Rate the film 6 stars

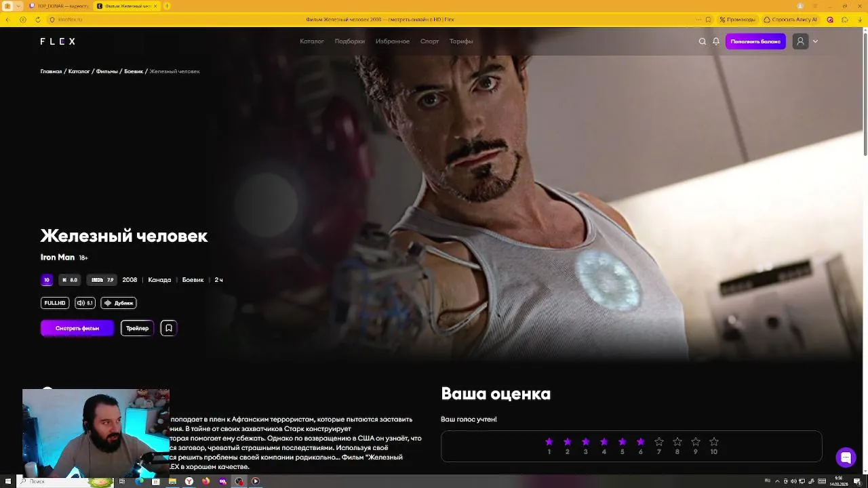pyautogui.click(x=641, y=442)
